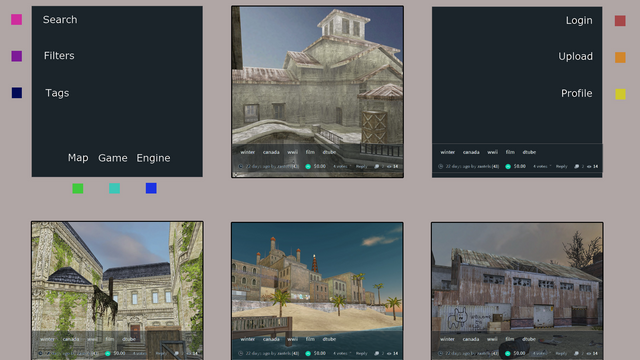Image resolution: width=640 pixels, height=360 pixels.
Task: Click the comment bubble icon on snowy building card
Action: (x=376, y=167)
